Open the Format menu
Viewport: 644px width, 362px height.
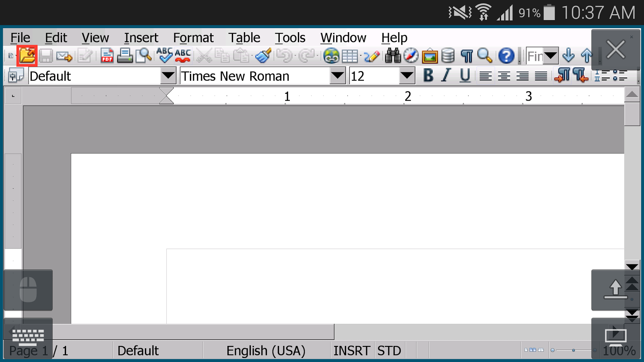[x=193, y=38]
